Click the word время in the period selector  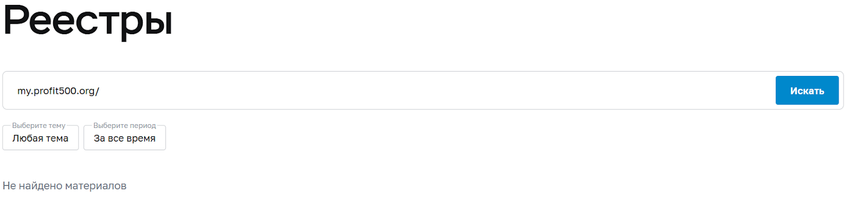tap(141, 138)
